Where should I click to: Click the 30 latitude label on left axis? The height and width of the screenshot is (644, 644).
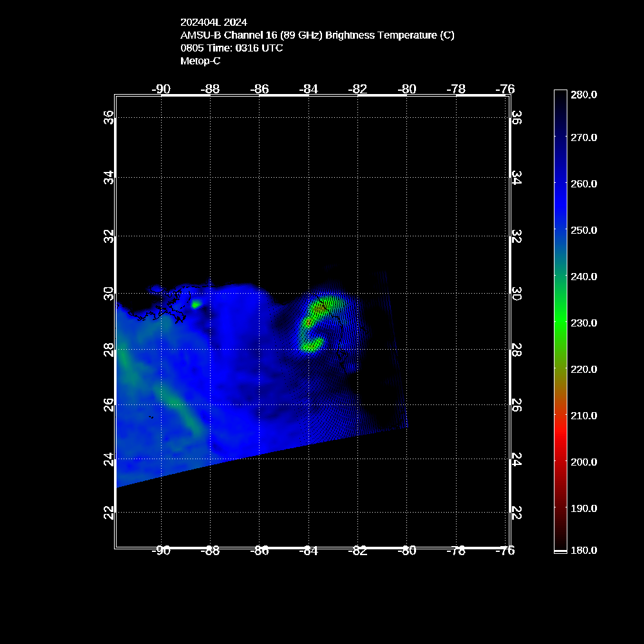pyautogui.click(x=109, y=293)
